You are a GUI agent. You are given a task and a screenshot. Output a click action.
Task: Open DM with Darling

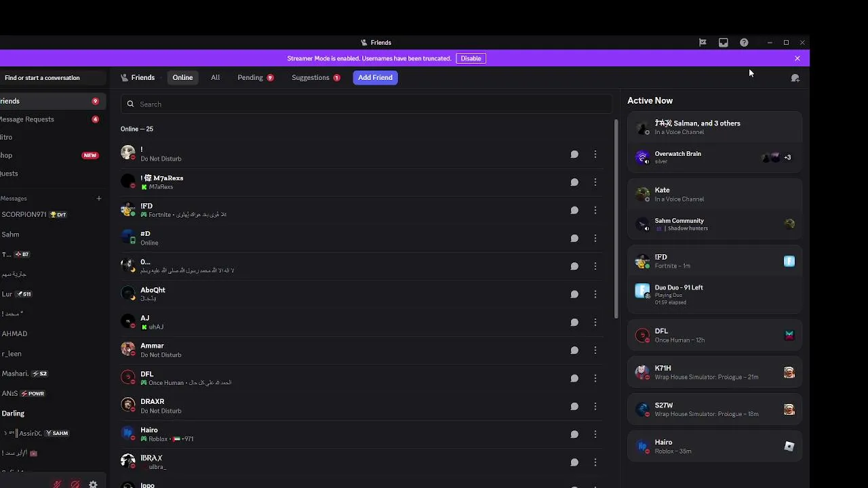52,413
